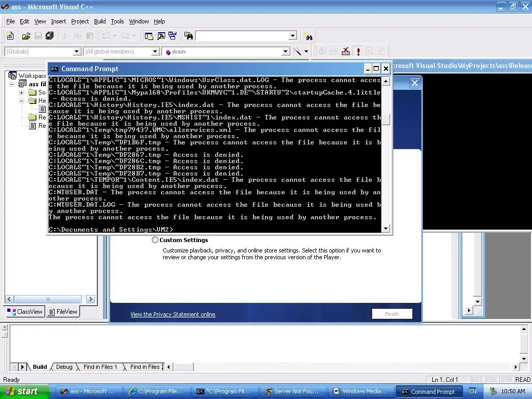
Task: Click the Save toolbar icon
Action: [38, 36]
